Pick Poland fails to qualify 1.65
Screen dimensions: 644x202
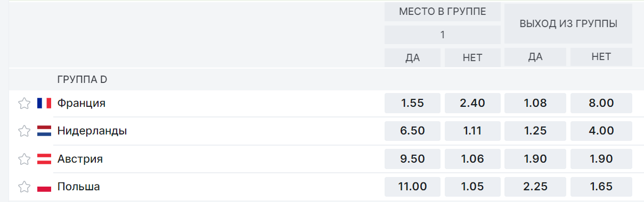coord(601,187)
